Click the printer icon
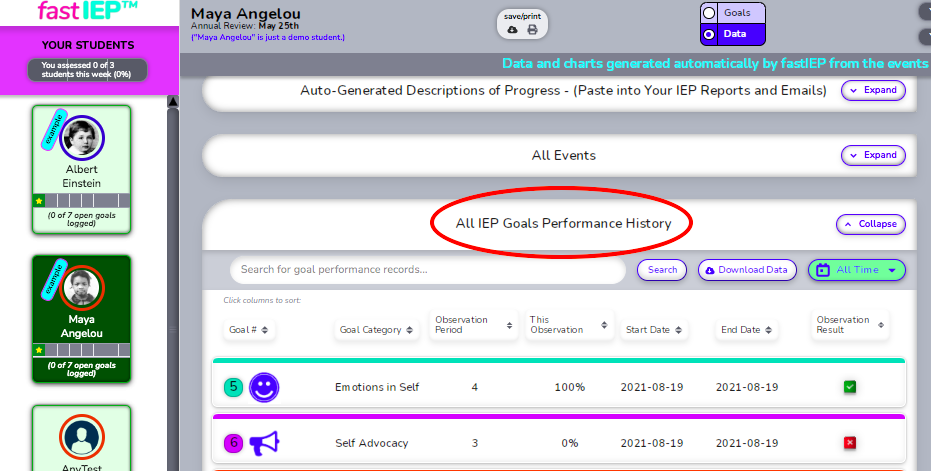The image size is (931, 471). 533,30
